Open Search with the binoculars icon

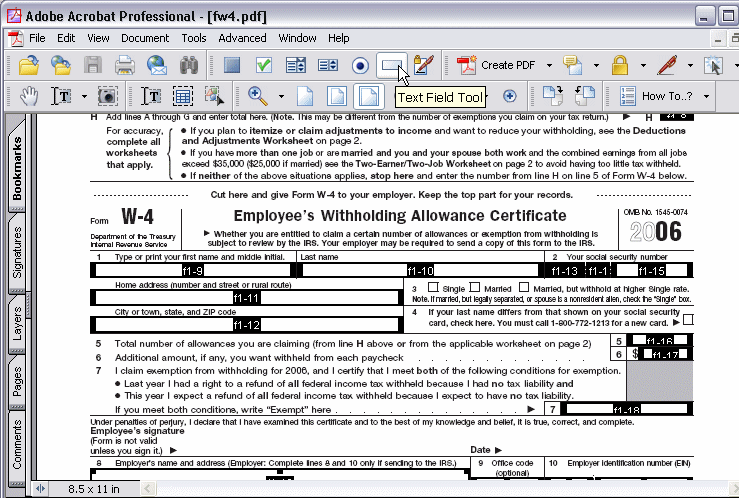click(x=189, y=65)
